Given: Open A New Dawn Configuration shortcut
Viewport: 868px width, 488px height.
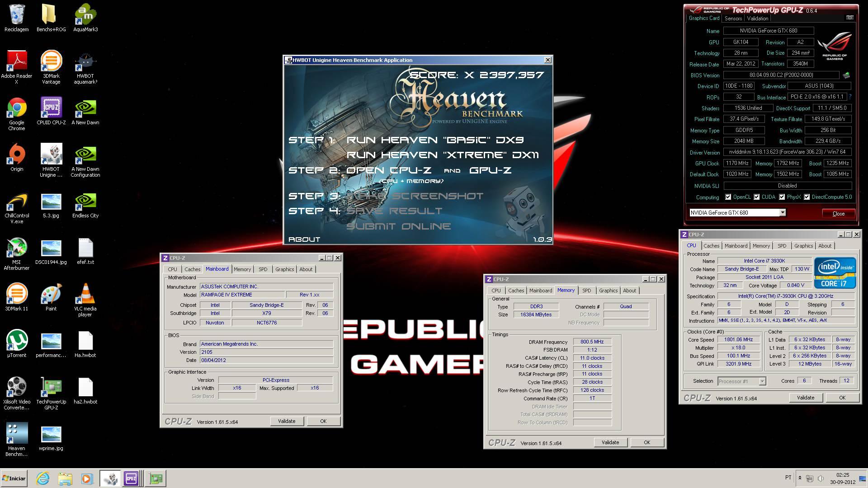Looking at the screenshot, I should pyautogui.click(x=85, y=160).
